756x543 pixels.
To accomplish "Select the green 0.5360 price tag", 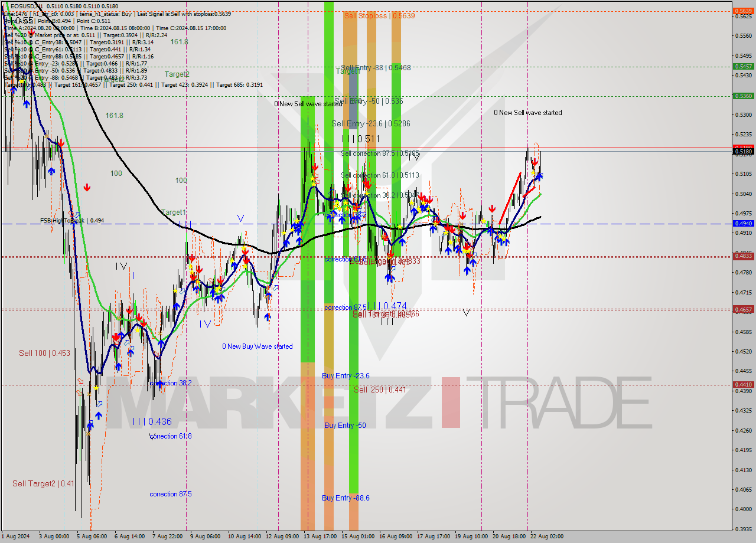I will pyautogui.click(x=742, y=96).
